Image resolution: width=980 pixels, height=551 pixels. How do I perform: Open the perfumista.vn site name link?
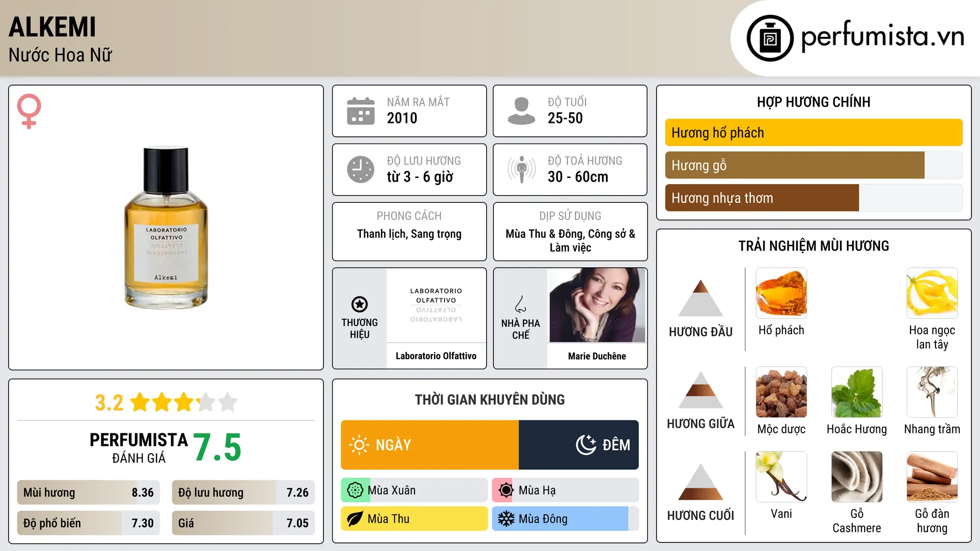(882, 37)
